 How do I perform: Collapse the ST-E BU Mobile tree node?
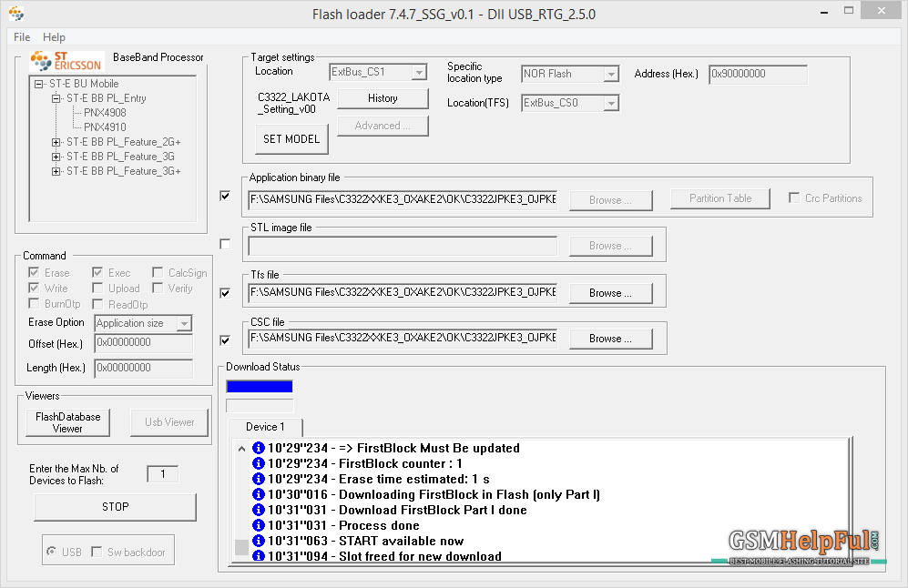[x=38, y=84]
